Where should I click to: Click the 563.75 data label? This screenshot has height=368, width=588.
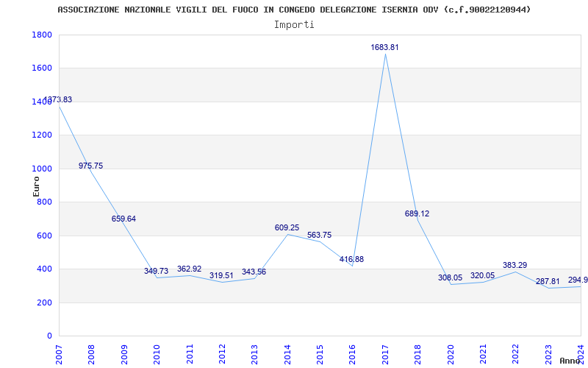point(319,236)
